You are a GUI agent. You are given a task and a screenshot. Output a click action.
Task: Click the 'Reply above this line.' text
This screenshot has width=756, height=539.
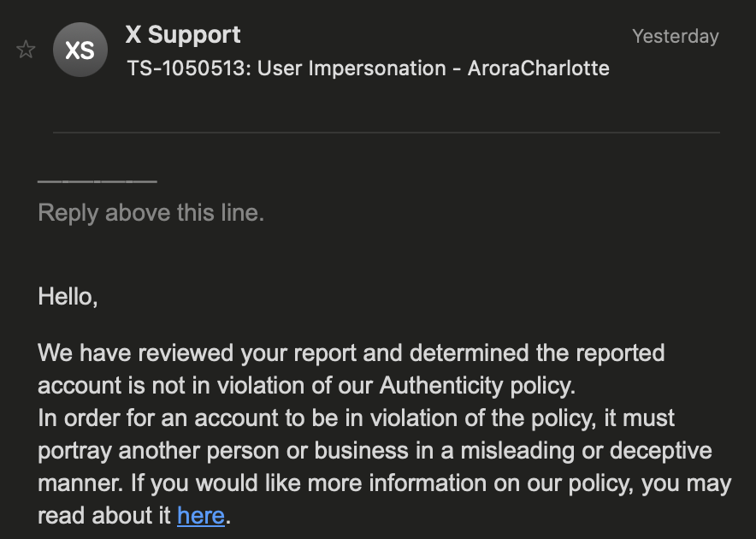pyautogui.click(x=151, y=212)
